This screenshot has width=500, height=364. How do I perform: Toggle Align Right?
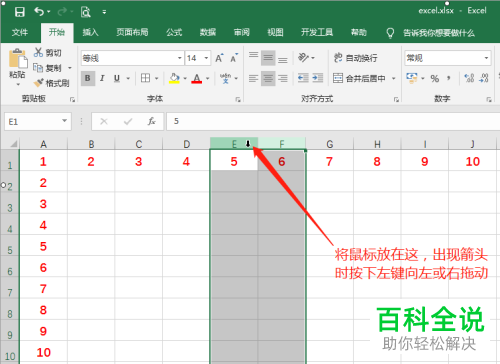[283, 78]
